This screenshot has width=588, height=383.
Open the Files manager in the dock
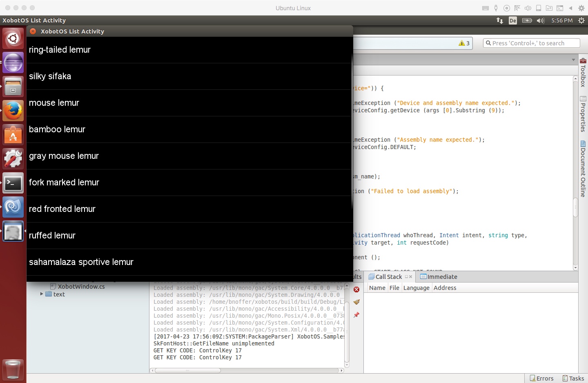[x=13, y=87]
